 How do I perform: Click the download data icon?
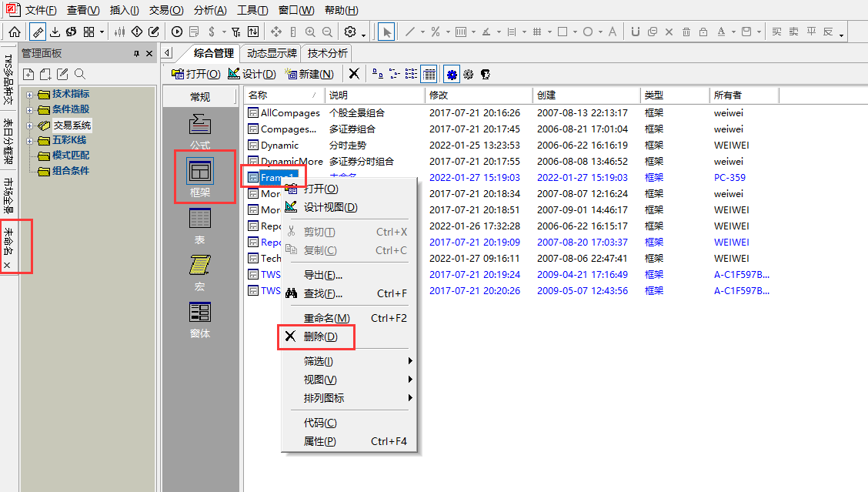(55, 32)
